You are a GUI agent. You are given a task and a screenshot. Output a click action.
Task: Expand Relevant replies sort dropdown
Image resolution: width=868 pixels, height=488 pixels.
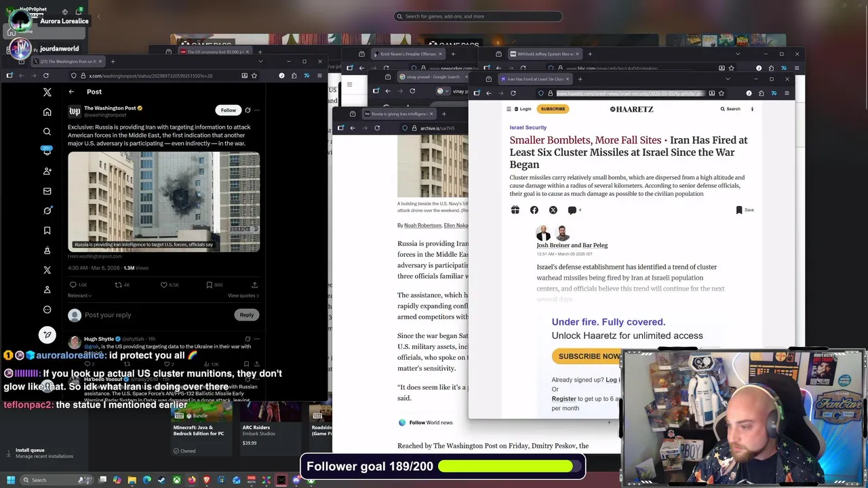(x=79, y=296)
